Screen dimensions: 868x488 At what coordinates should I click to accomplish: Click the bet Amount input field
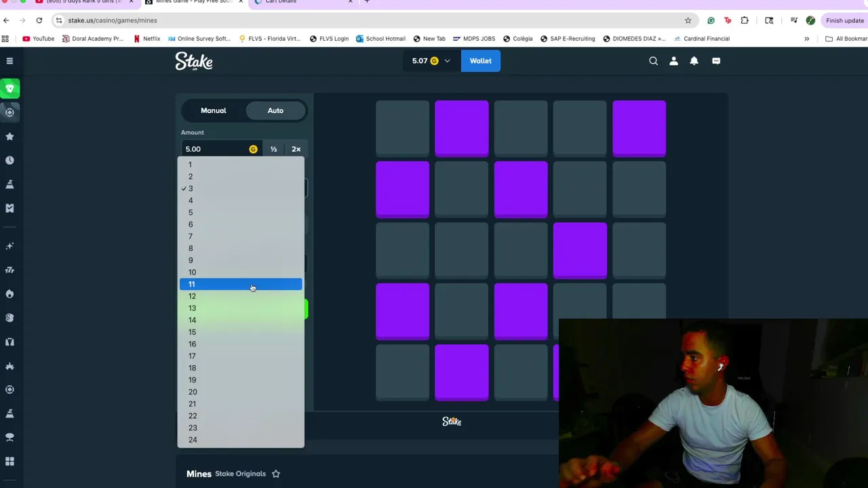pos(222,149)
